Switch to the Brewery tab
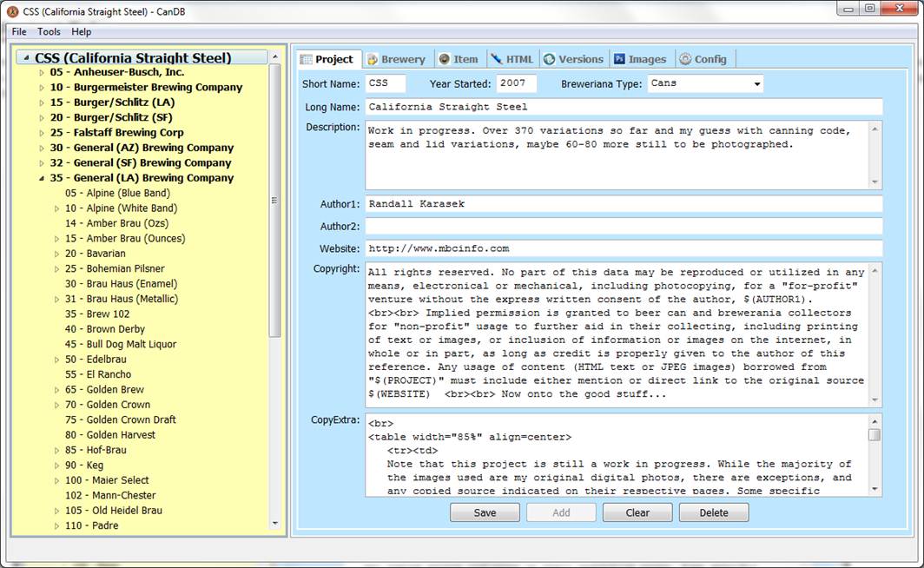The height and width of the screenshot is (568, 924). (x=397, y=59)
